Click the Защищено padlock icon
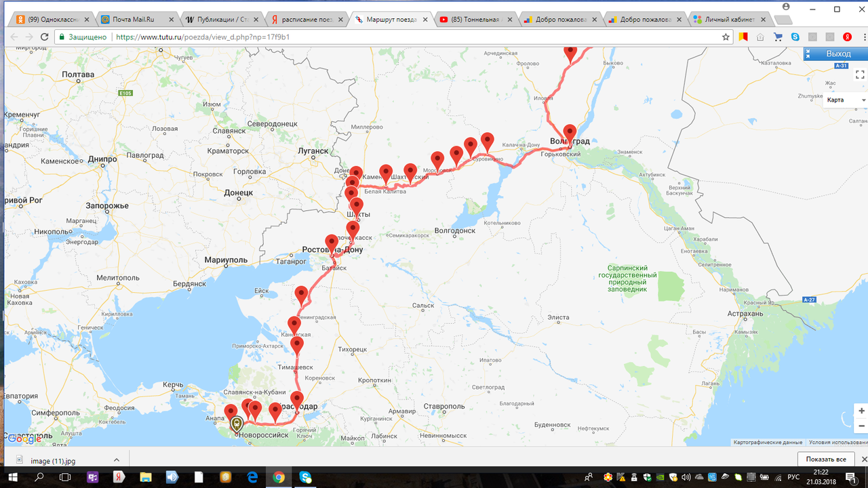This screenshot has width=868, height=488. point(62,37)
